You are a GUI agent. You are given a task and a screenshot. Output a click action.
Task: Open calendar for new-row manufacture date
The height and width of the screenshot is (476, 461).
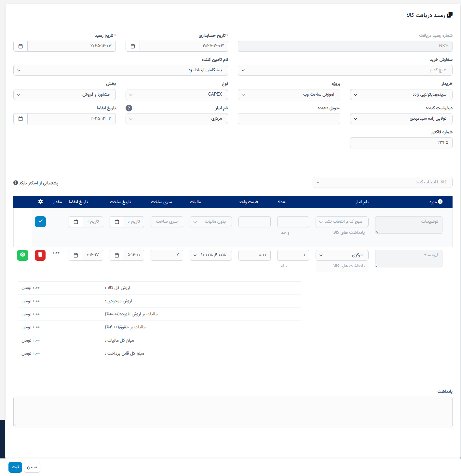coord(117,222)
